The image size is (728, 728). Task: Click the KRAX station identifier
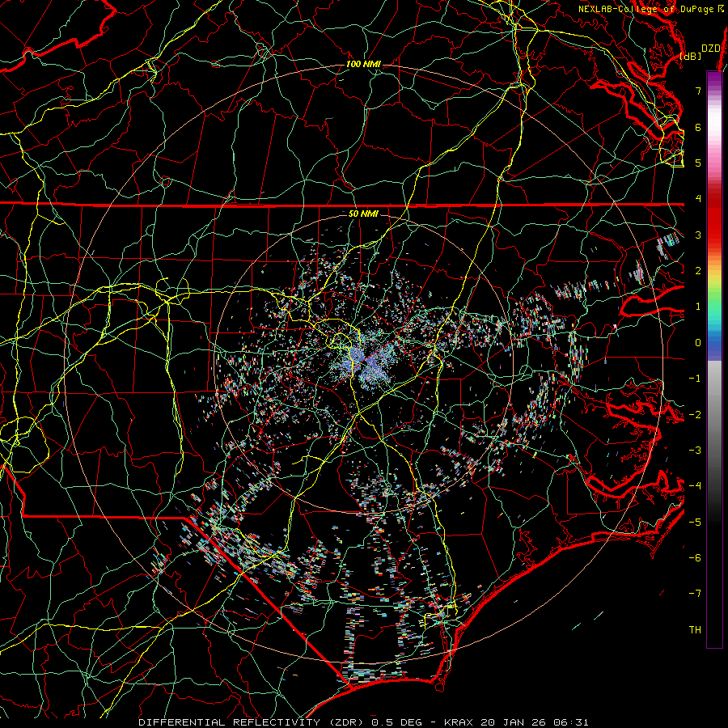[x=459, y=722]
